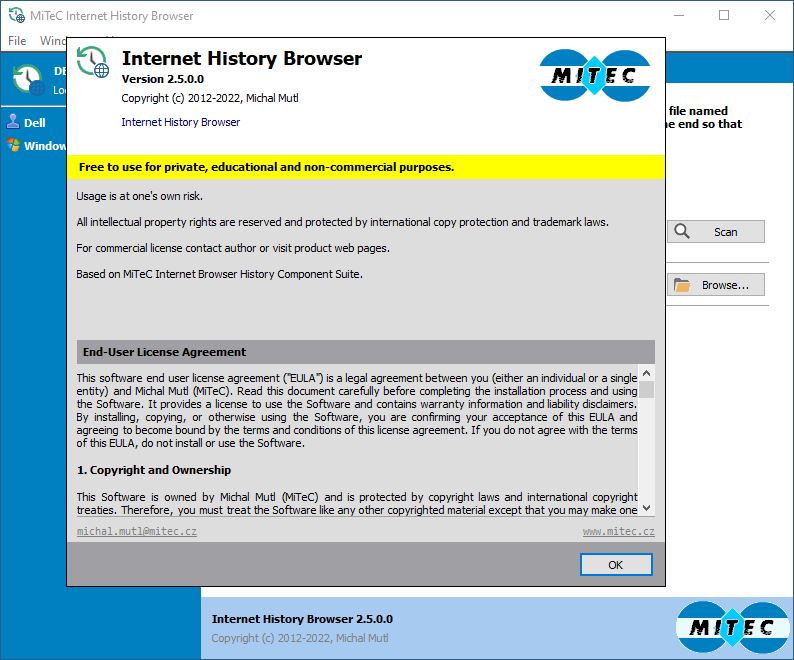
Task: Click the magnifier icon on Scan button
Action: pyautogui.click(x=682, y=231)
